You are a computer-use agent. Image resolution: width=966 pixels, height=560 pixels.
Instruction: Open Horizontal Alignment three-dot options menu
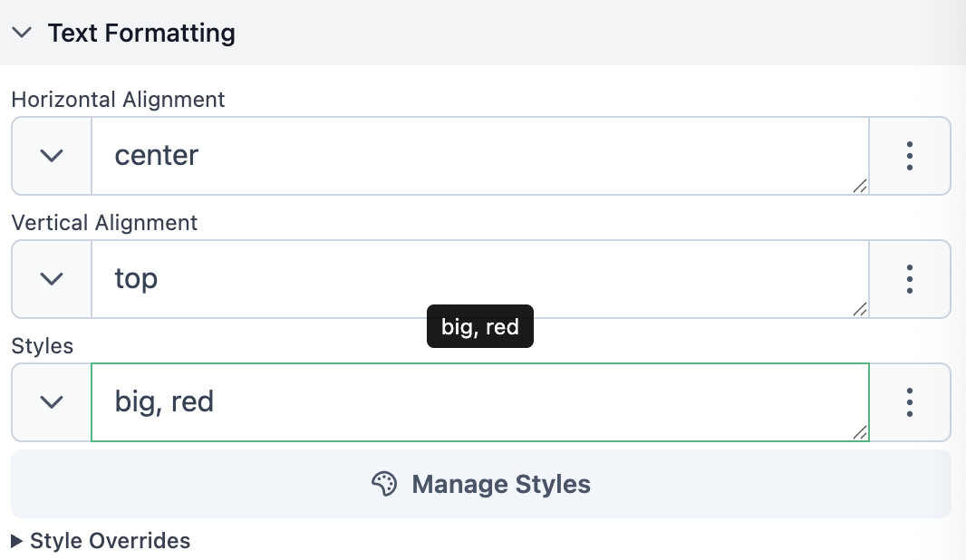click(910, 156)
